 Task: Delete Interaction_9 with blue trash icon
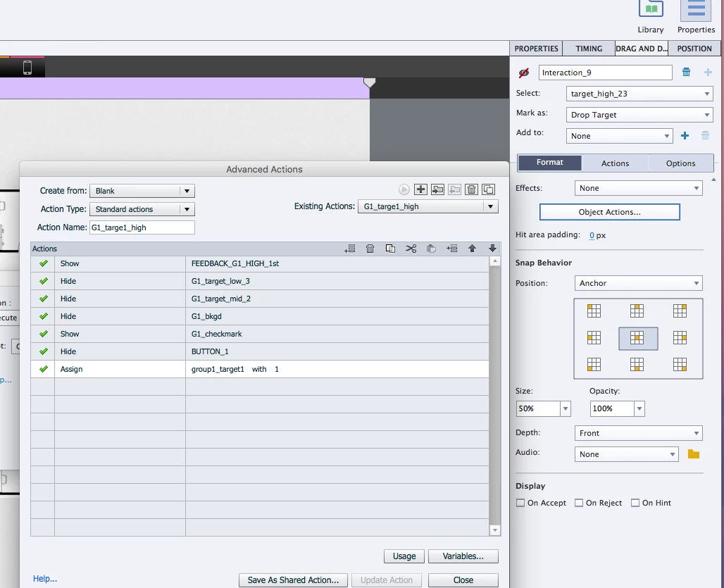click(686, 72)
